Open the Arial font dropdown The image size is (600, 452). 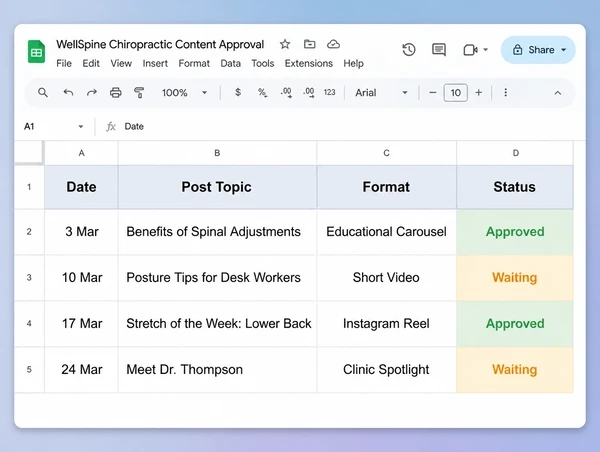click(x=381, y=93)
